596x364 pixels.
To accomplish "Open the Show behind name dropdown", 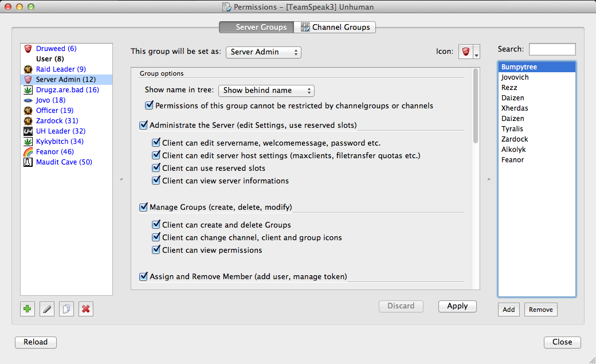I will pos(266,91).
